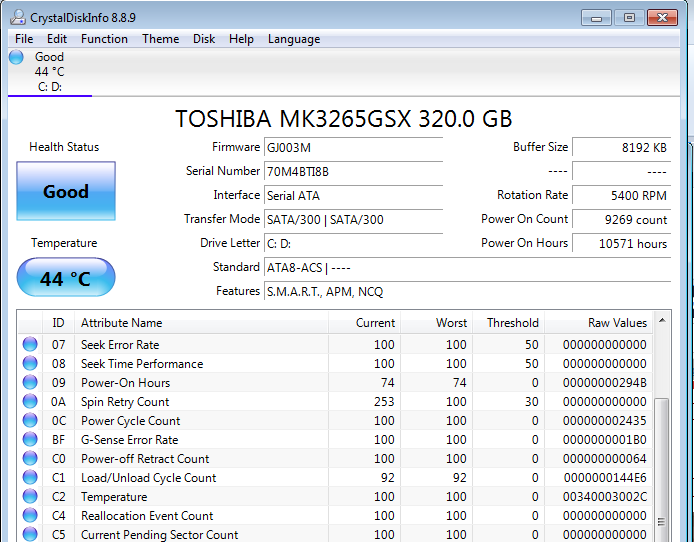Click the Raw Values column header

tap(617, 323)
